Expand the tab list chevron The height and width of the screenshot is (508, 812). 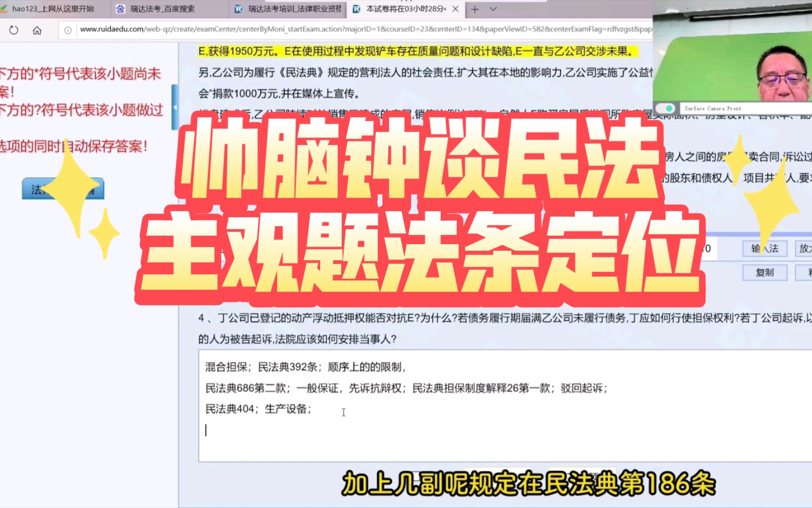point(493,9)
